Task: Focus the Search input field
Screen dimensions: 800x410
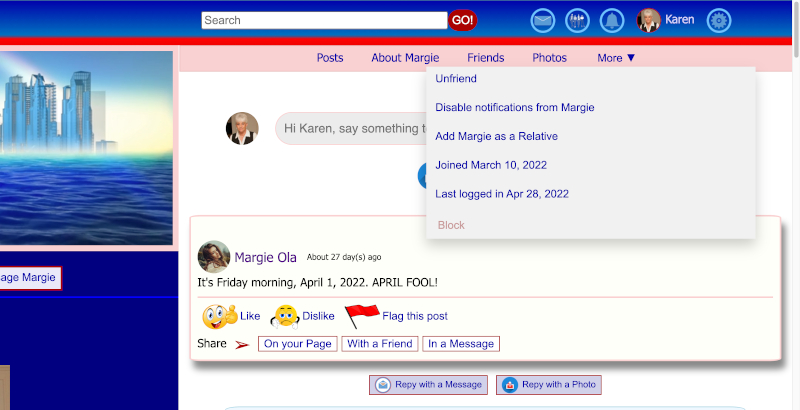Action: click(323, 20)
